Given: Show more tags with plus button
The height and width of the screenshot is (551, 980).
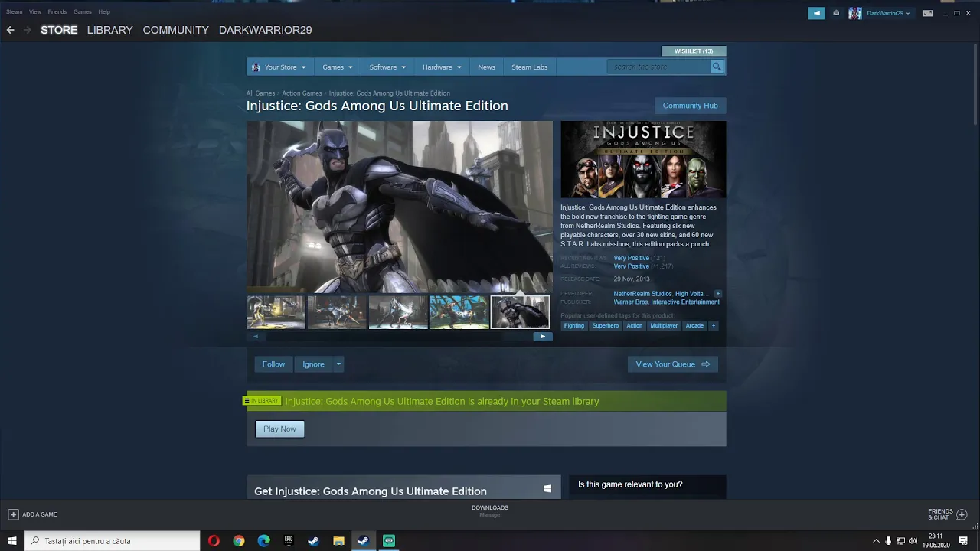Looking at the screenshot, I should pyautogui.click(x=714, y=326).
